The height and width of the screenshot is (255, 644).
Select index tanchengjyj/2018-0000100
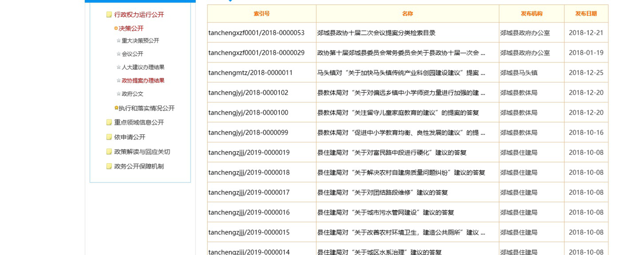[248, 113]
